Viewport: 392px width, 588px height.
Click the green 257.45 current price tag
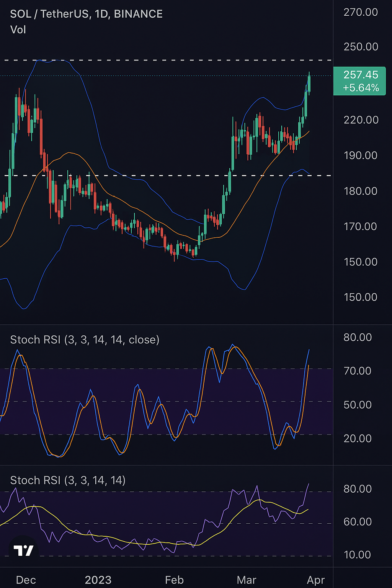pyautogui.click(x=359, y=81)
